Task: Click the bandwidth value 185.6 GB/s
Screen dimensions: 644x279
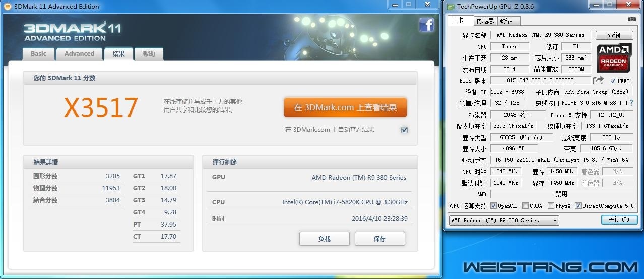Action: pos(606,149)
